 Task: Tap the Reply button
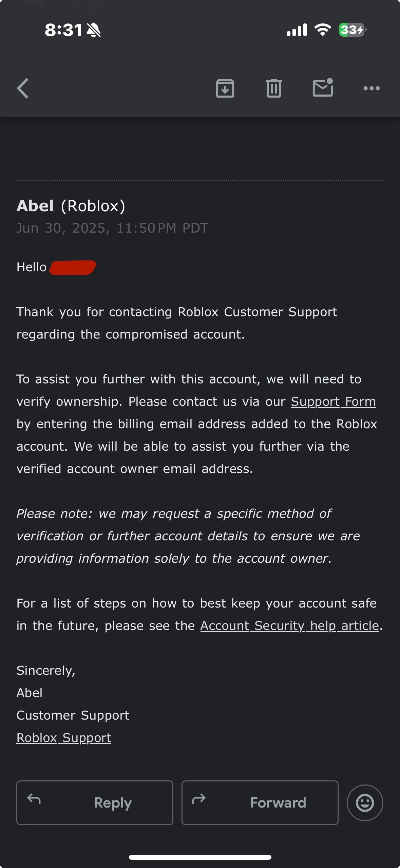coord(95,803)
